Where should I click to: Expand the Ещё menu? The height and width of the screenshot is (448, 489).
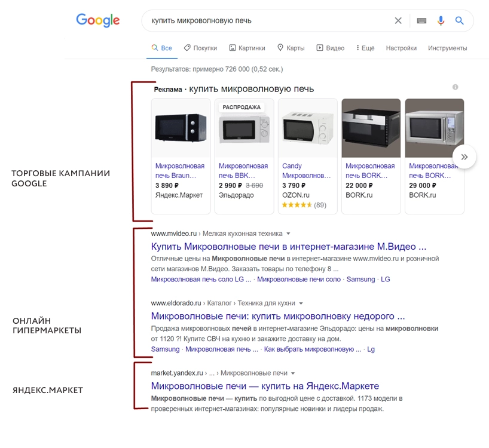365,48
